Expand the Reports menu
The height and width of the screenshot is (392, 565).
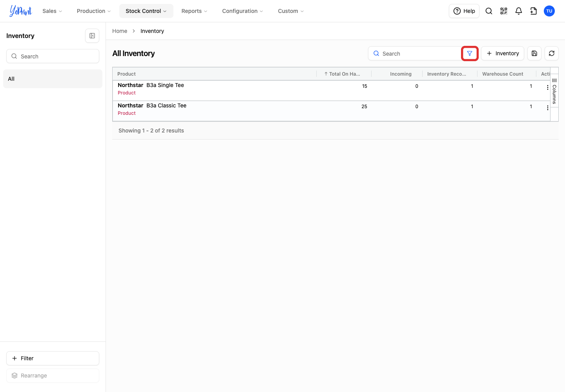194,11
